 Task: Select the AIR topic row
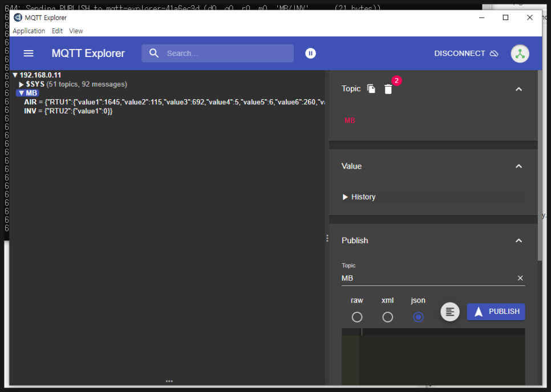click(174, 102)
